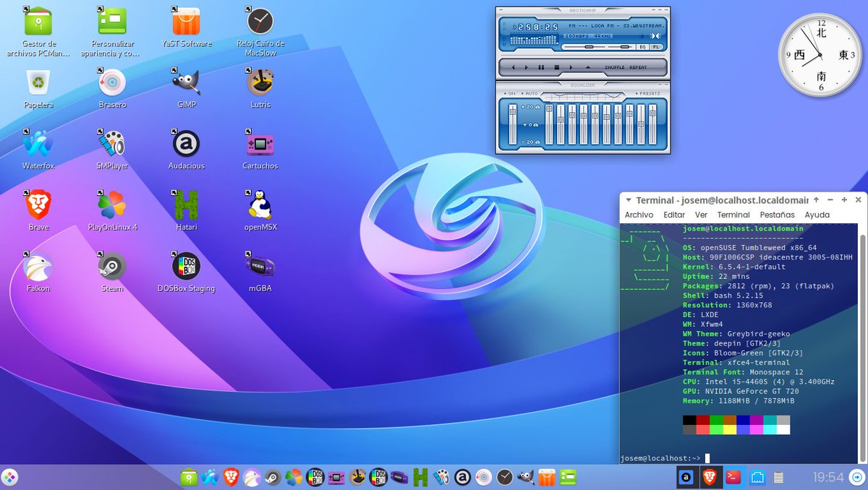Open the Terminal menu in the menu bar
Image resolution: width=868 pixels, height=490 pixels.
(x=733, y=215)
